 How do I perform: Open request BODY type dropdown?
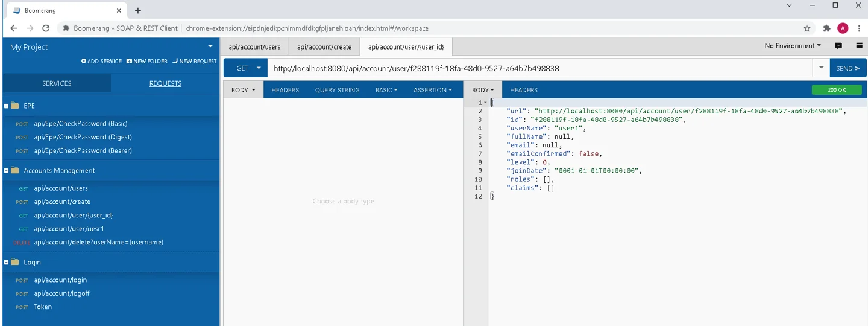pyautogui.click(x=243, y=90)
